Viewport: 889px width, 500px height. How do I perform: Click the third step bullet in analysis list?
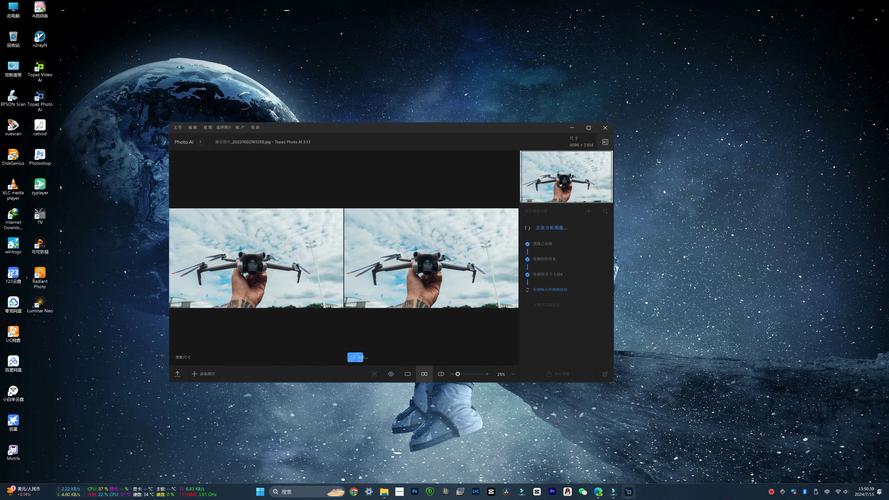[x=527, y=274]
